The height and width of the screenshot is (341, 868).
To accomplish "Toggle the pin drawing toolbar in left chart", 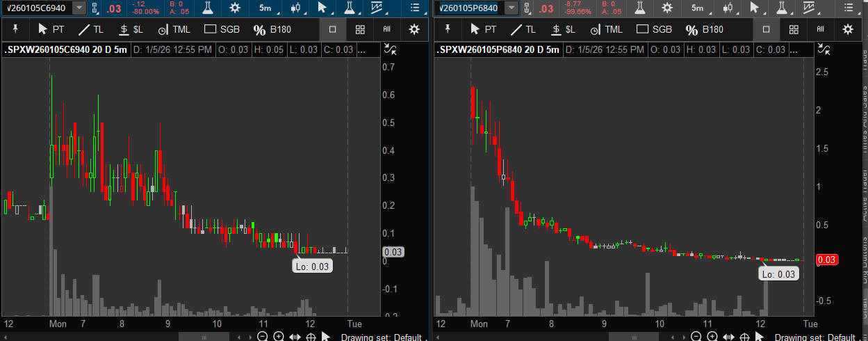I will [x=15, y=29].
